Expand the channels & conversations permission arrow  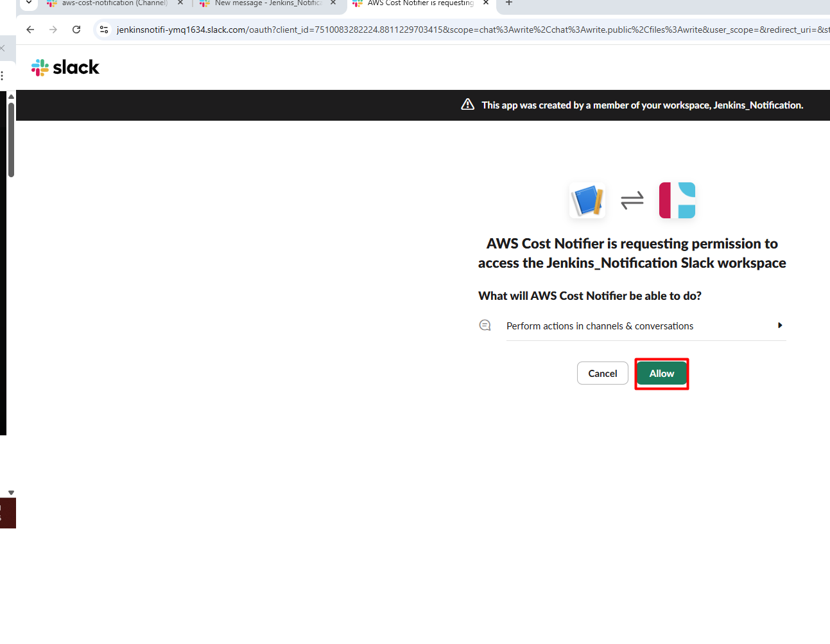click(780, 326)
